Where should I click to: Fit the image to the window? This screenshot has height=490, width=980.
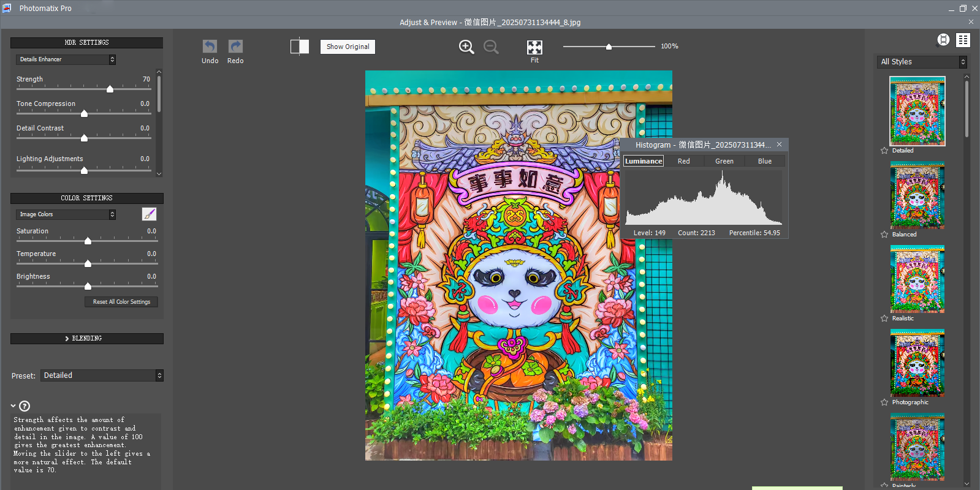pyautogui.click(x=534, y=47)
